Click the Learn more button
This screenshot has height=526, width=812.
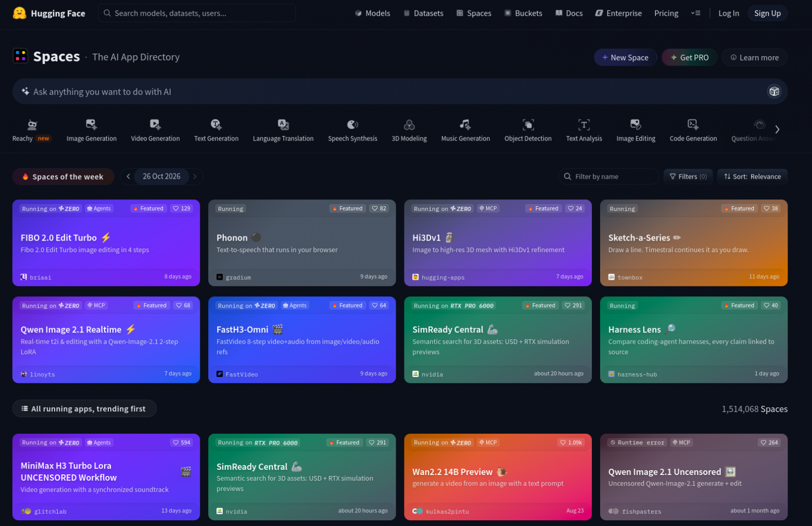pyautogui.click(x=754, y=57)
